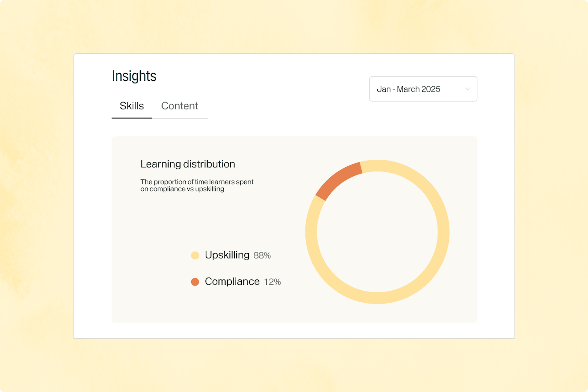Open the Jan - March 2025 date dropdown

423,89
